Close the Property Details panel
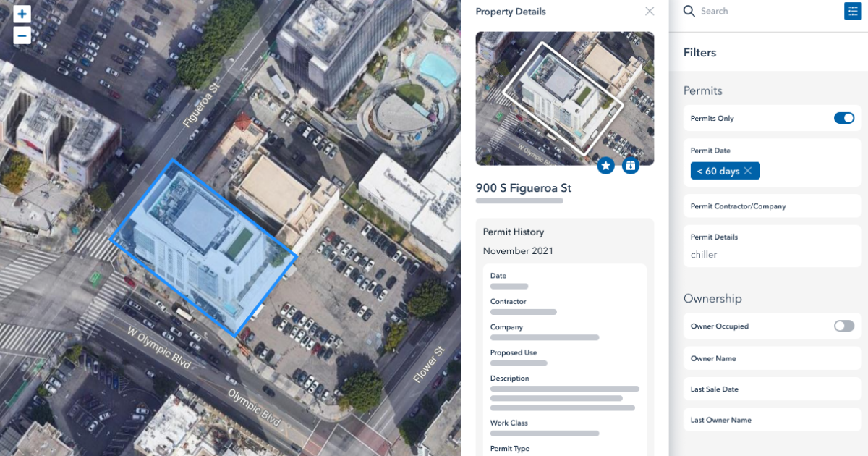This screenshot has width=868, height=456. tap(649, 11)
